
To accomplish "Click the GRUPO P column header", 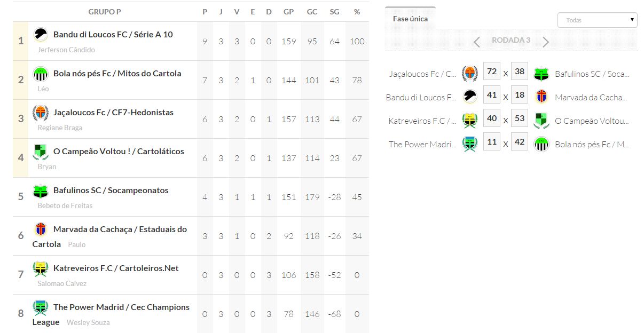I will (x=105, y=12).
